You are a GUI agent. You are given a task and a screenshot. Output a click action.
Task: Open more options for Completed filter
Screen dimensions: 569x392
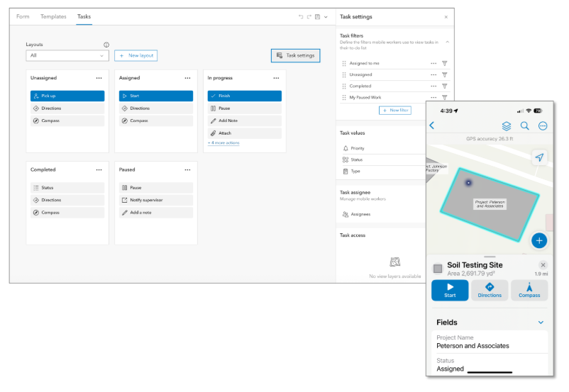pos(433,86)
